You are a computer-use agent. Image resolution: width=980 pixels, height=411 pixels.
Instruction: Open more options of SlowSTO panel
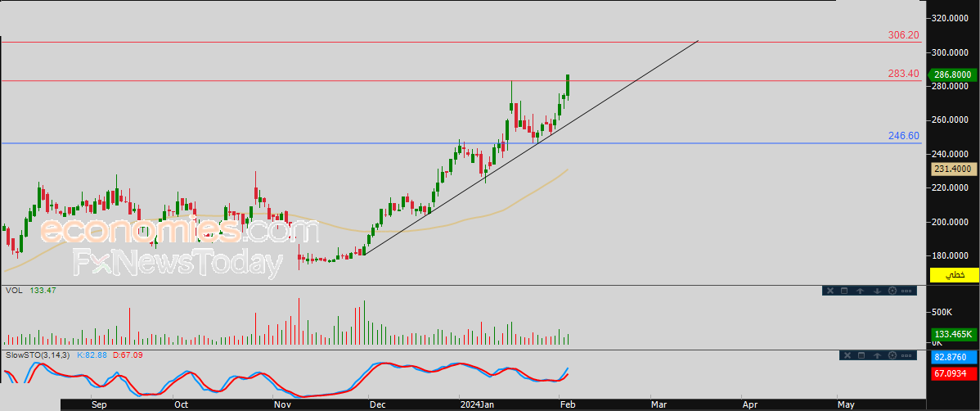point(907,355)
